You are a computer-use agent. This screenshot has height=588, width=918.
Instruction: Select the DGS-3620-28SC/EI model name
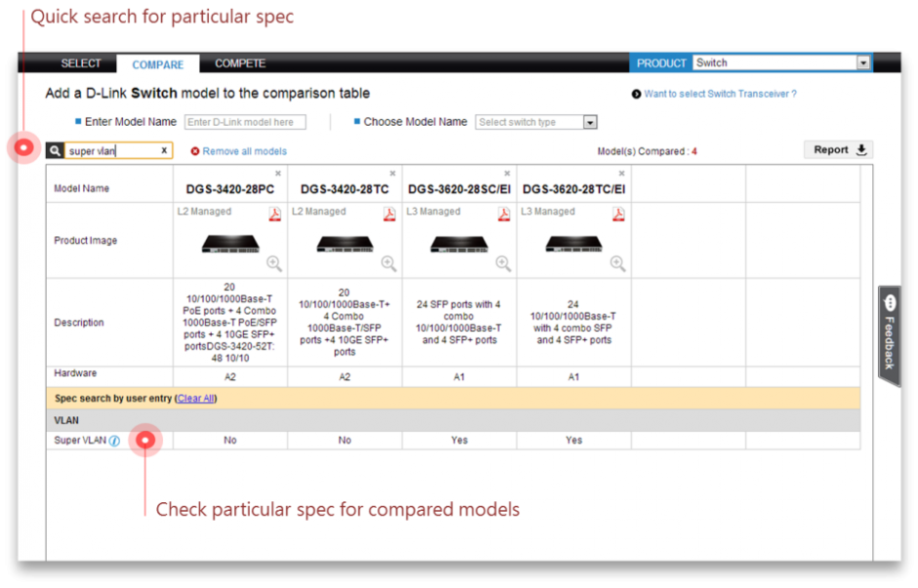(459, 189)
